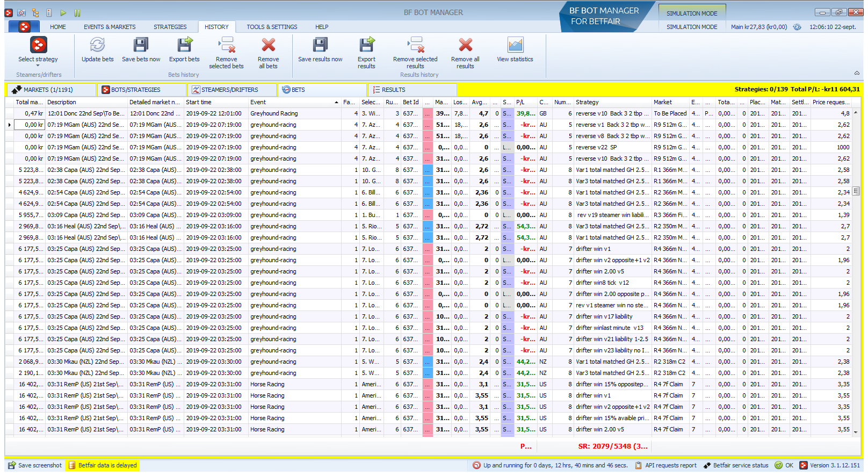
Task: Open View statistics
Action: click(515, 49)
